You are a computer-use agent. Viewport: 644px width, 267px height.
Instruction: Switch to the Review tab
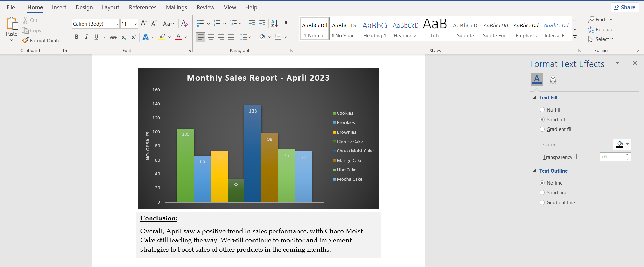205,7
